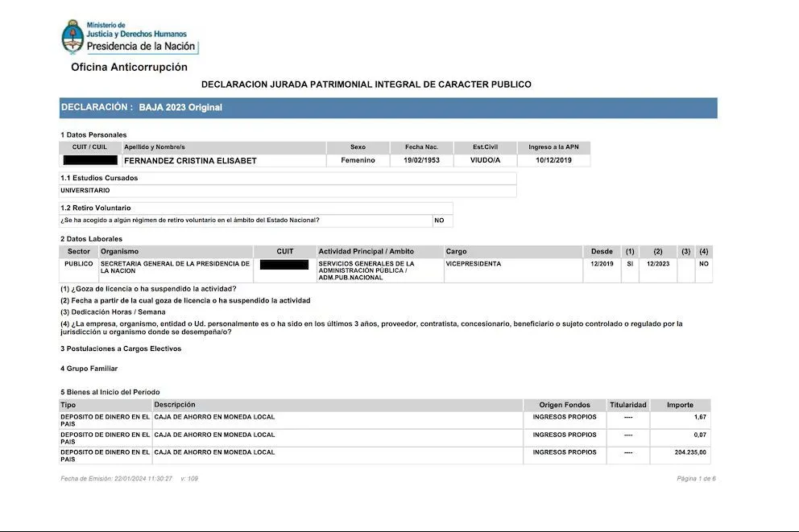
Task: Click the redacted CUIT/CUIL box in Datos Personales
Action: click(x=90, y=160)
